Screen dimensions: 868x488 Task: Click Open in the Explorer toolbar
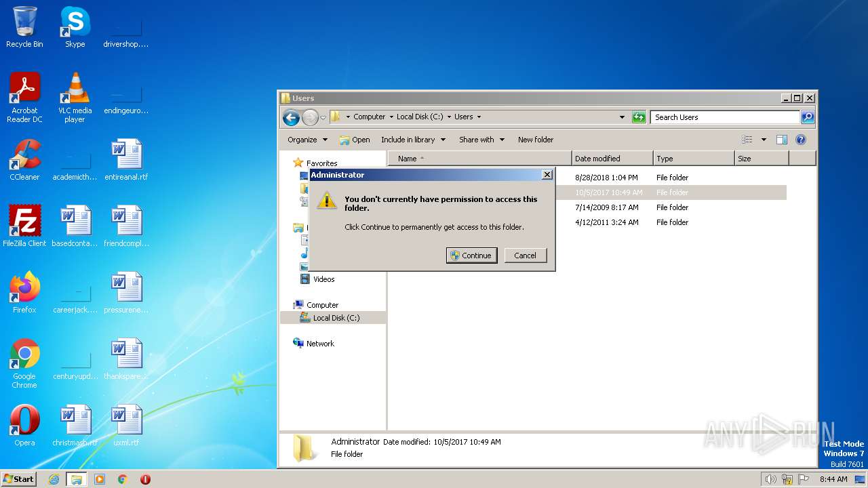[x=355, y=140]
